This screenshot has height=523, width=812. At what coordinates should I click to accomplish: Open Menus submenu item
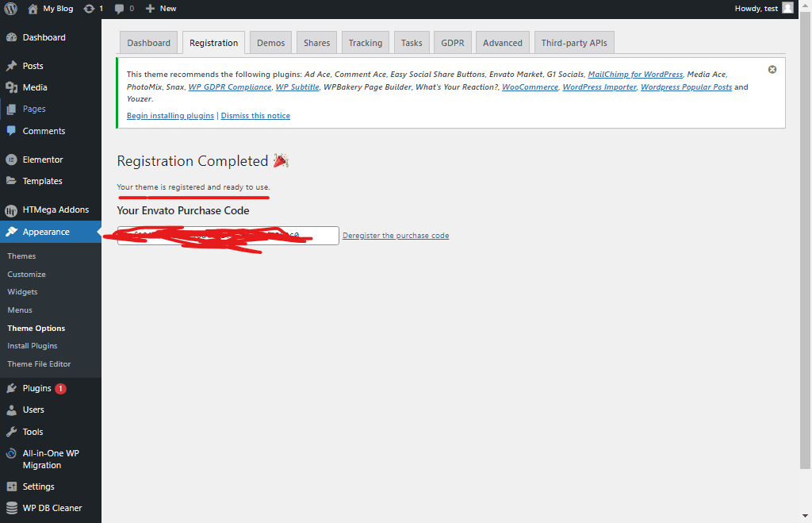click(x=20, y=310)
